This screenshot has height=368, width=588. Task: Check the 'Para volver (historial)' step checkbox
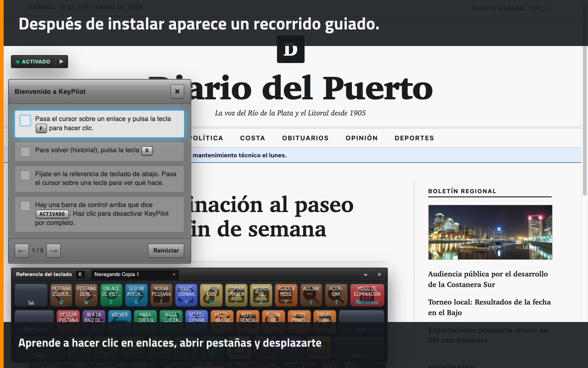pos(25,151)
